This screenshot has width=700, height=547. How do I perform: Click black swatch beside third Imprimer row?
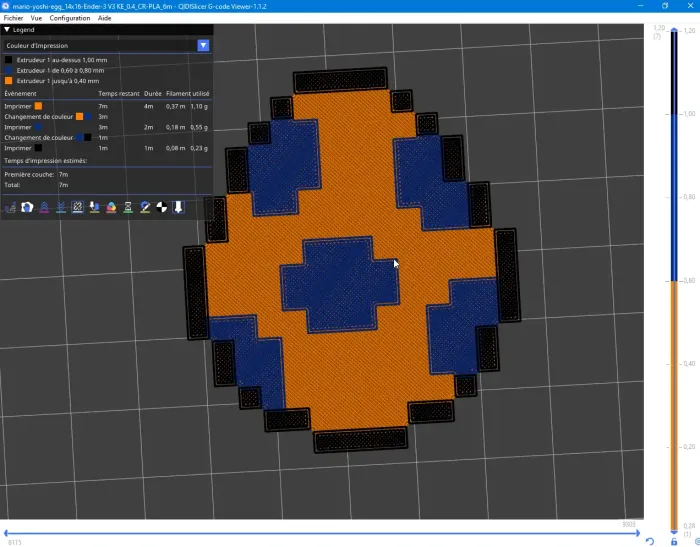38,148
